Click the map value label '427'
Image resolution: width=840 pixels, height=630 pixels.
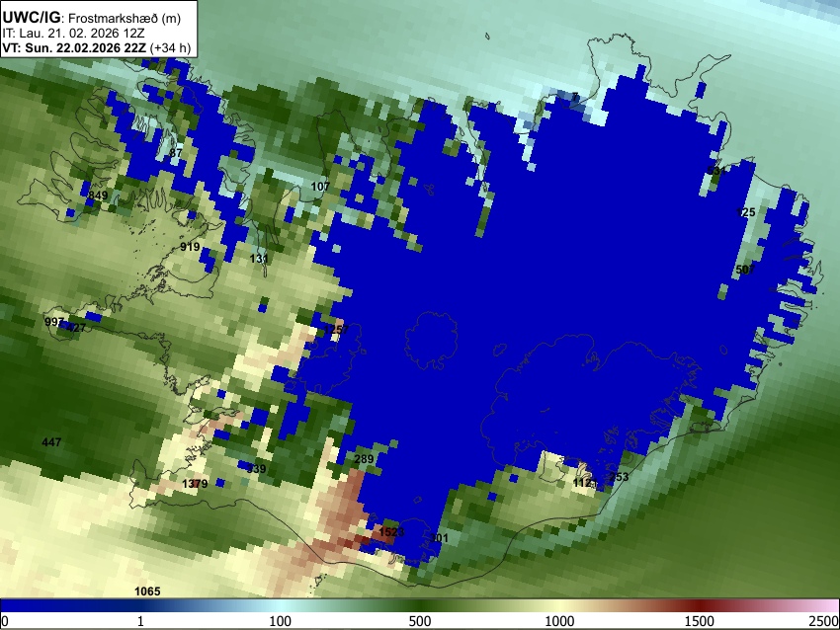tap(76, 328)
